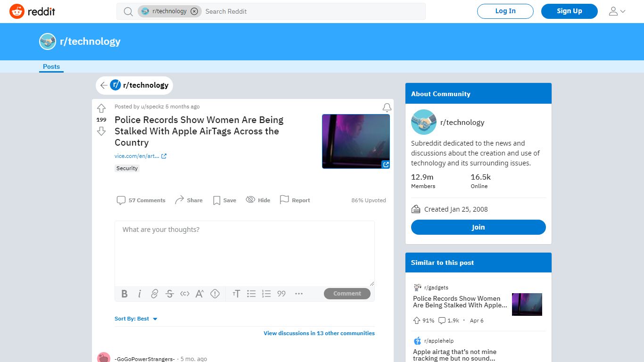644x362 pixels.
Task: Click -GoGoPowerStrangers- comment avatar
Action: click(104, 358)
